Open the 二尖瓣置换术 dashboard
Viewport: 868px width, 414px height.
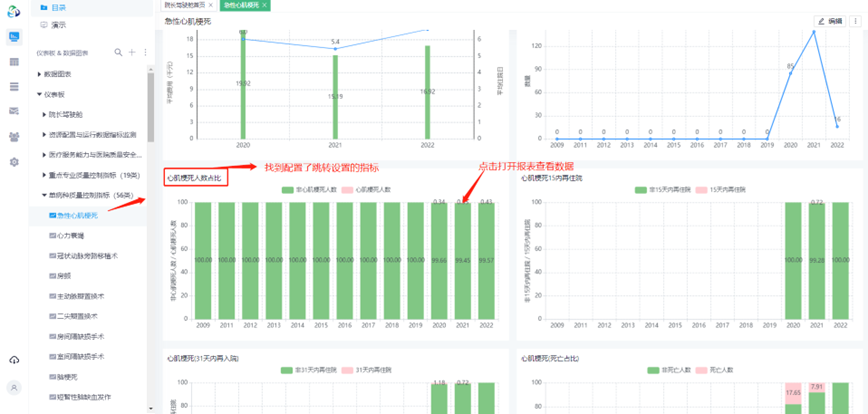(78, 316)
